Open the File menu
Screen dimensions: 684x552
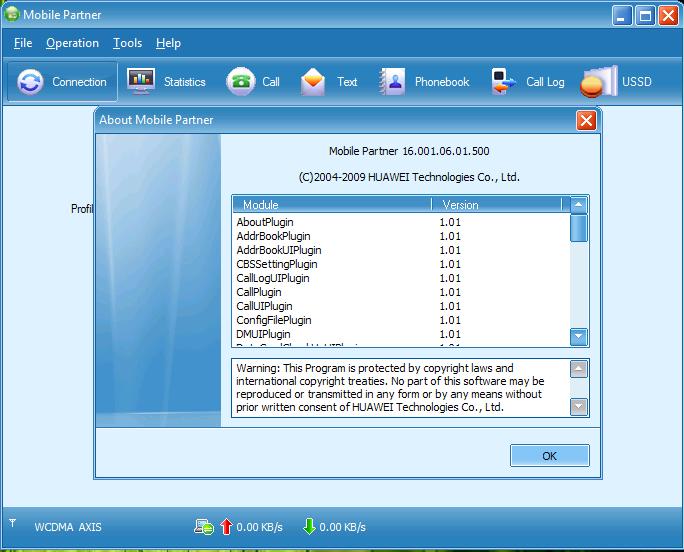(23, 43)
